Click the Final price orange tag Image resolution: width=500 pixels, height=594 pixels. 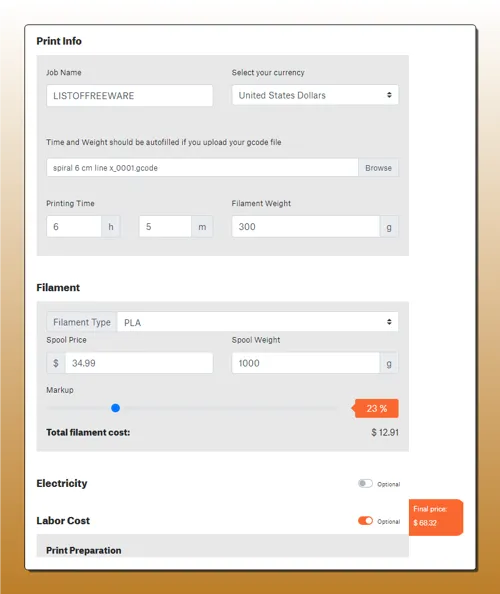tap(436, 517)
